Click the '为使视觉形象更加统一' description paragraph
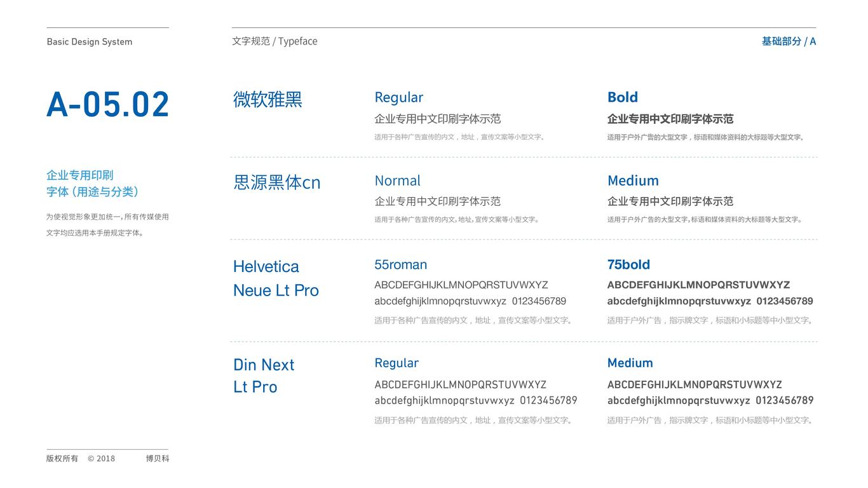This screenshot has height=488, width=868. 107,225
